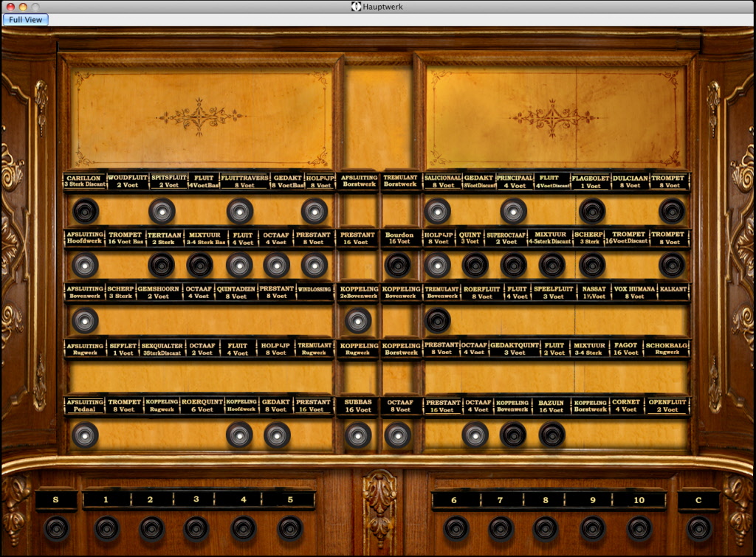This screenshot has width=756, height=557.
Task: Push combination piston knob 10
Action: pos(639,528)
